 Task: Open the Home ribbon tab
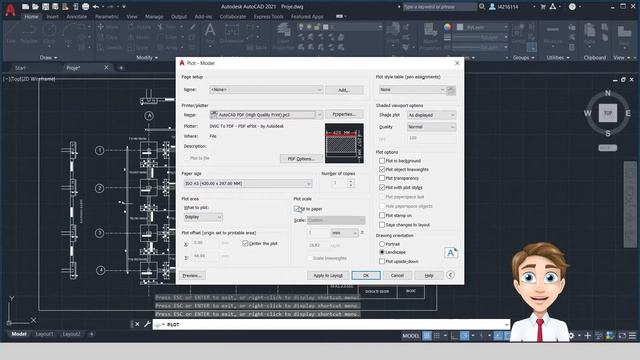31,17
